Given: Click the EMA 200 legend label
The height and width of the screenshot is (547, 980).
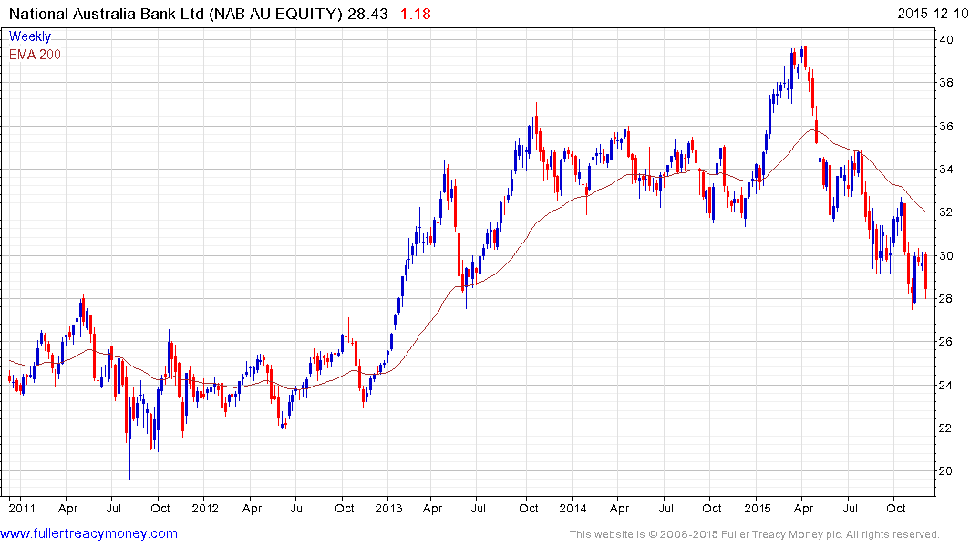Looking at the screenshot, I should coord(35,55).
